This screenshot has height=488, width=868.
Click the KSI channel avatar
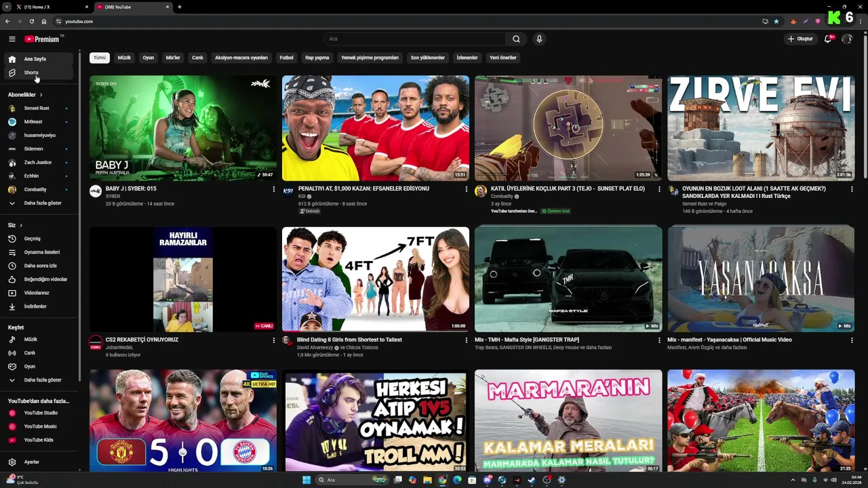tap(288, 191)
